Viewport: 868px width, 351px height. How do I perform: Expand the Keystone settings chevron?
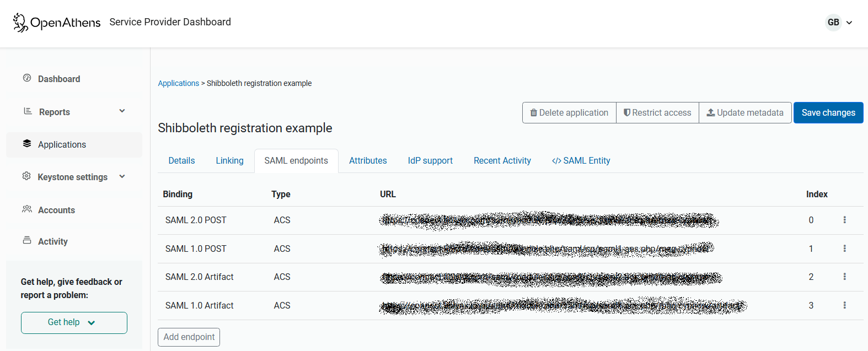(x=122, y=176)
